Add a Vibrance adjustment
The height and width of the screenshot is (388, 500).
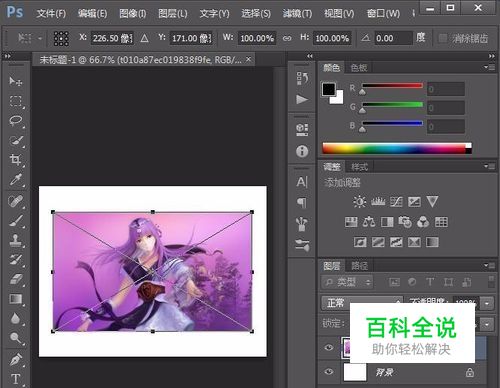tap(432, 202)
